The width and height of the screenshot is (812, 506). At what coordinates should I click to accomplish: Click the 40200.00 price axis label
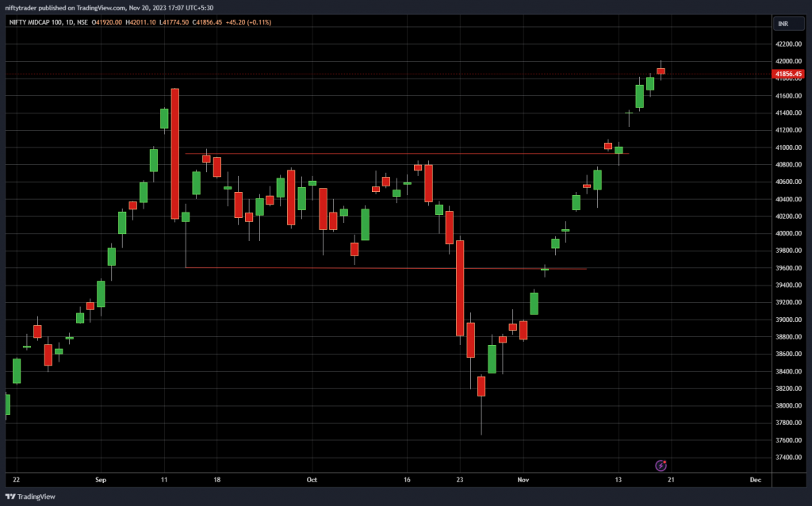pyautogui.click(x=788, y=217)
